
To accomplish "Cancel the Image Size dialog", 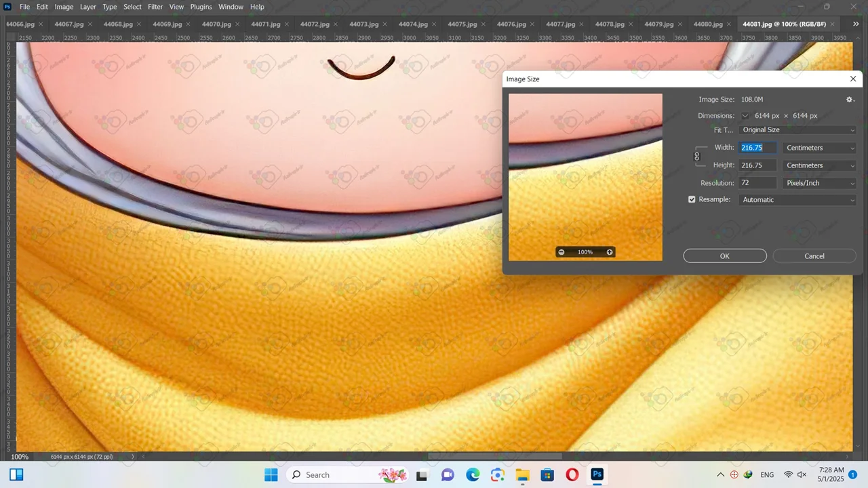I will [814, 256].
